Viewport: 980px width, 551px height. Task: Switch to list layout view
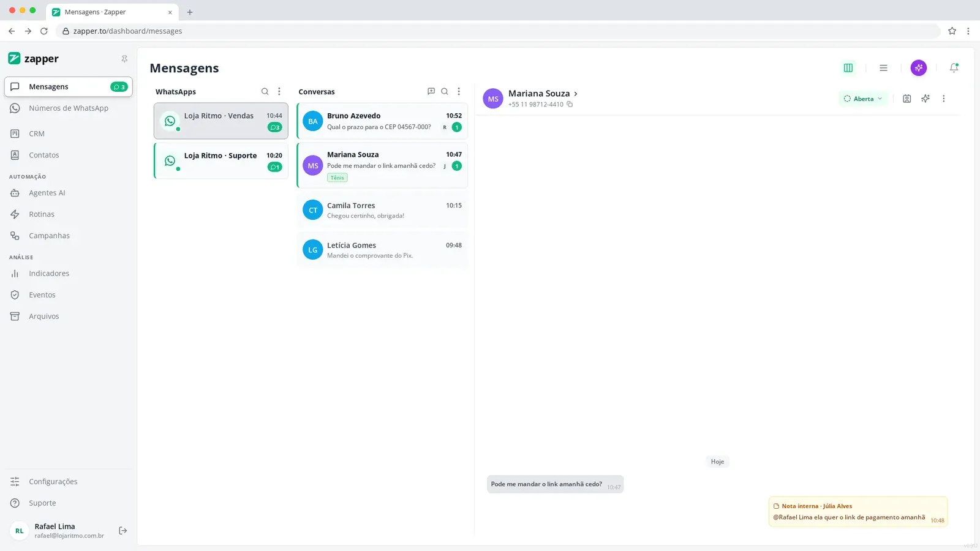pos(883,68)
